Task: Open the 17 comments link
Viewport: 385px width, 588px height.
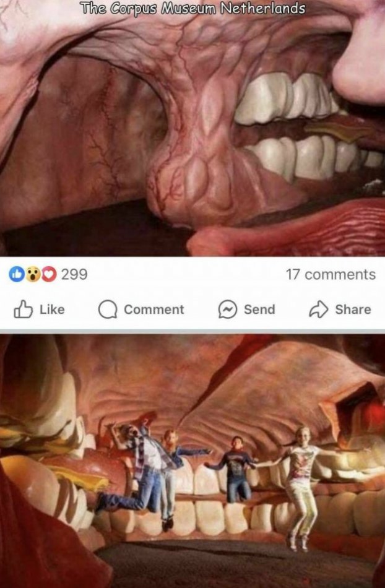Action: point(331,274)
